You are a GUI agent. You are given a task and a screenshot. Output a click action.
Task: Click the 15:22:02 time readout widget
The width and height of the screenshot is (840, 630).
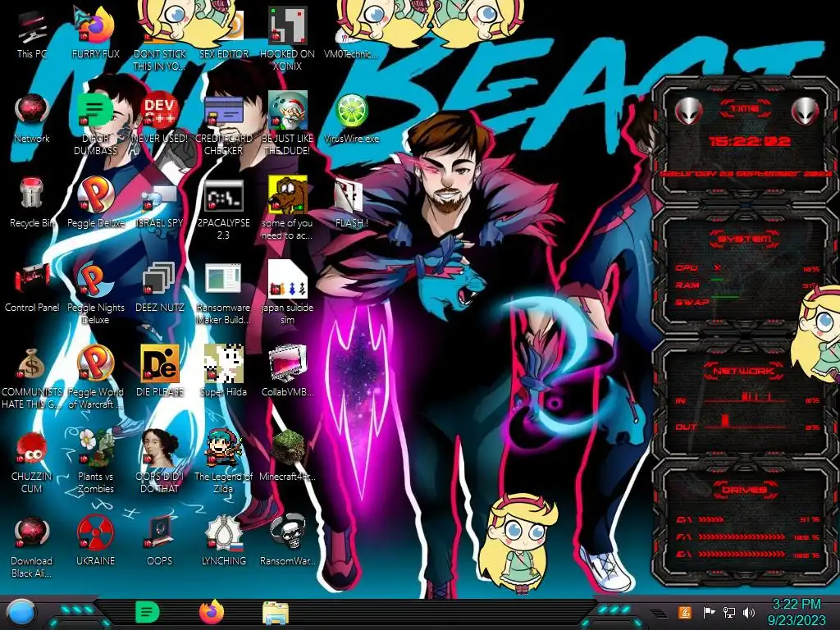coord(749,141)
